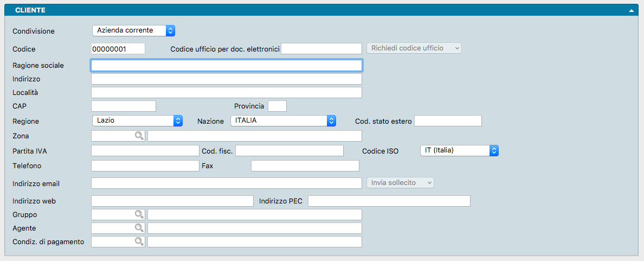Collapse the Cliente panel with header arrow

631,10
